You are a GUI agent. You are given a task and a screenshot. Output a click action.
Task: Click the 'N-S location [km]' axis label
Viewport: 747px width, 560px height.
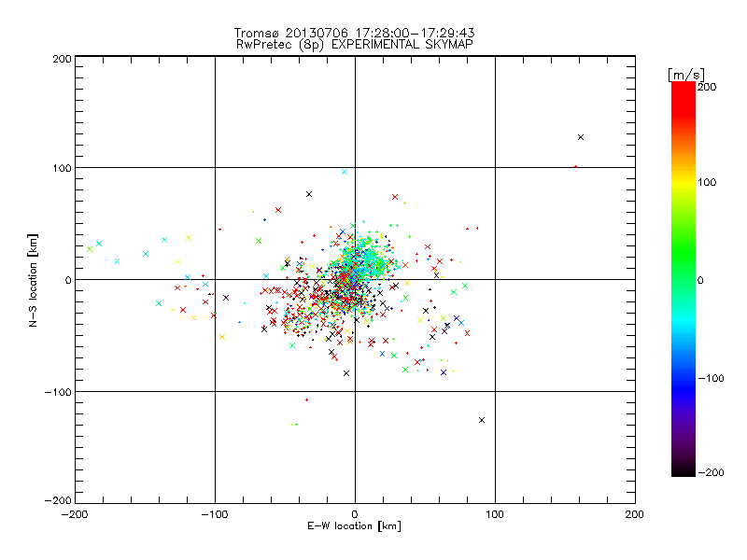tap(33, 280)
